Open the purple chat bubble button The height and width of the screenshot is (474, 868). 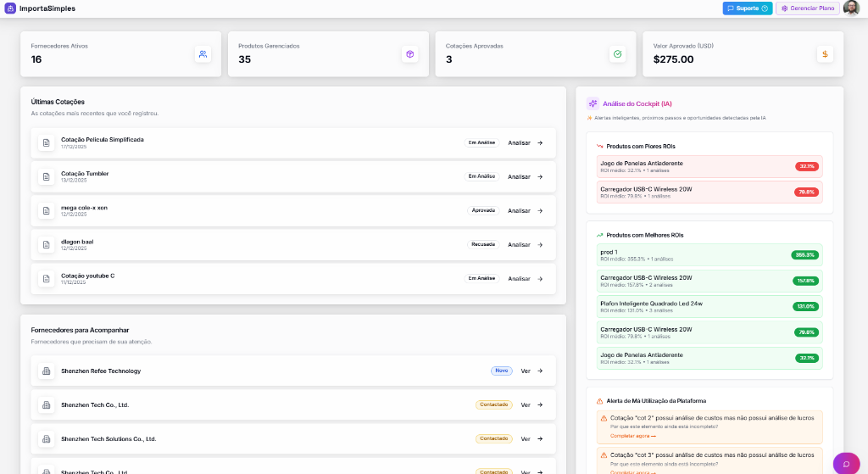[847, 464]
